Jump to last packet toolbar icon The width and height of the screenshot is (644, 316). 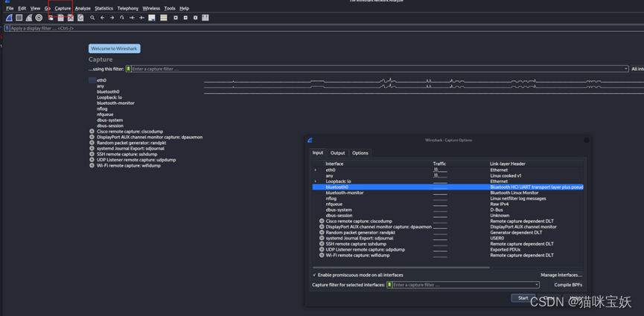point(141,18)
